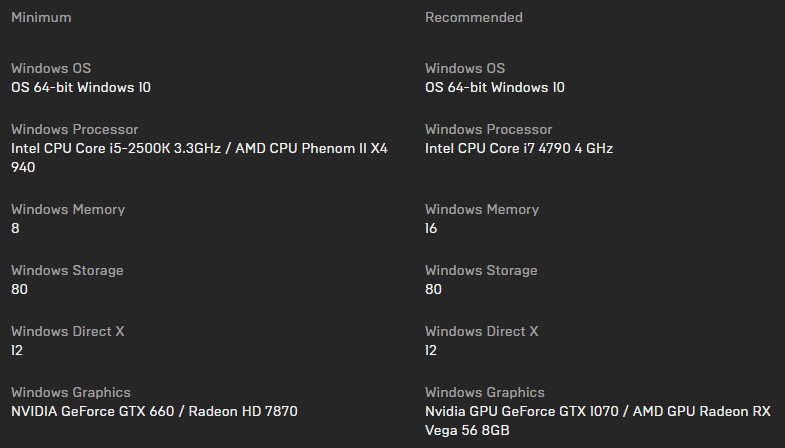Click Windows Graphics label under Recommended
Viewport: 785px width, 448px height.
click(x=485, y=392)
